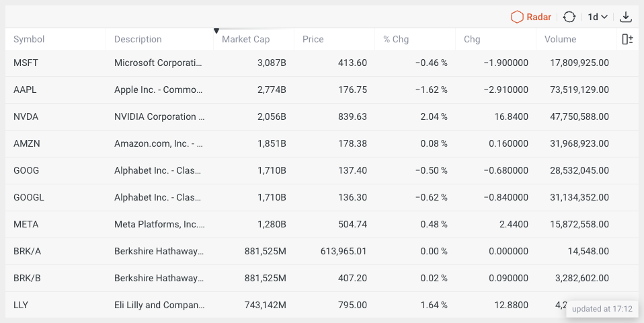Click the 3,087B market cap value

pyautogui.click(x=272, y=63)
